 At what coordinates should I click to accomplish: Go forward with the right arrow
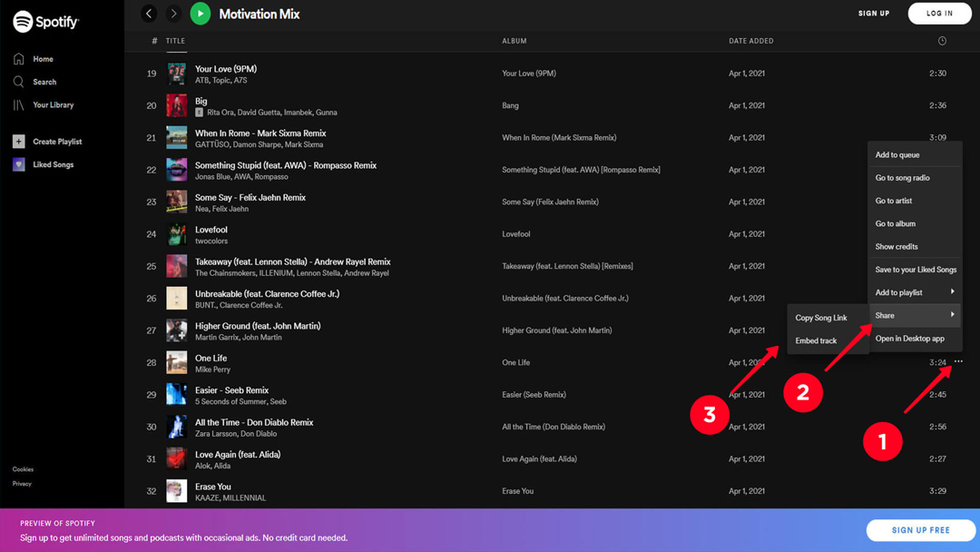coord(173,13)
